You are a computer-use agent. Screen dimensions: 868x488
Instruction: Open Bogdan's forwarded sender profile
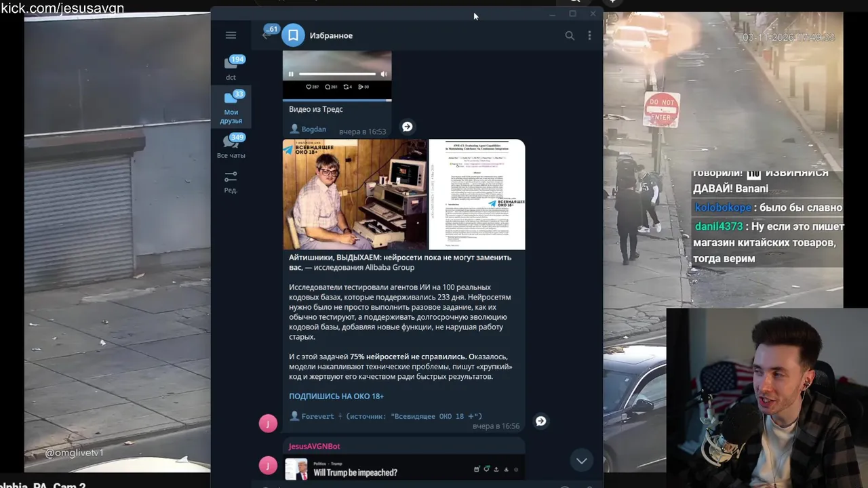(x=307, y=129)
